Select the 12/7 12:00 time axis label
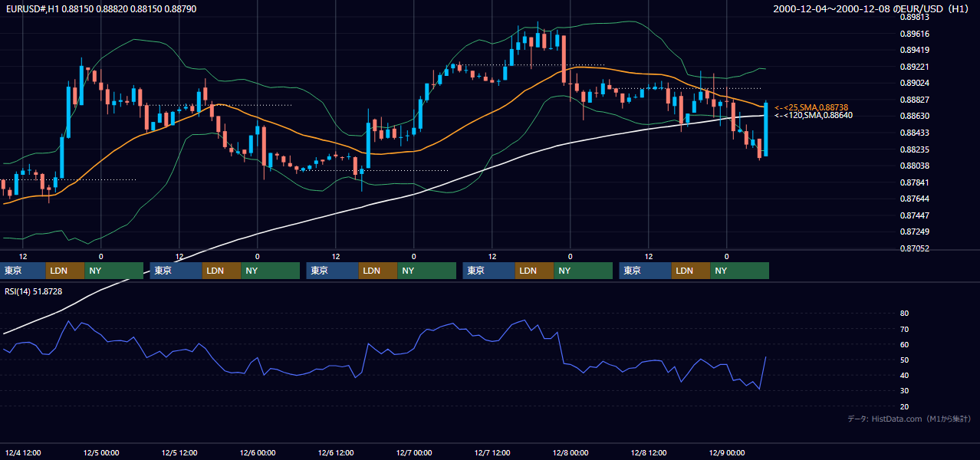This screenshot has height=460, width=980. point(492,452)
